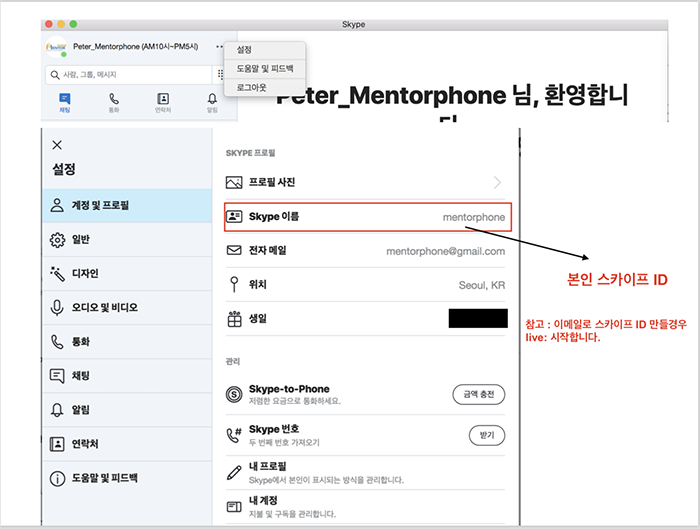The height and width of the screenshot is (529, 700).
Task: Expand the chevron on 프로필 사진 row
Action: (x=497, y=182)
